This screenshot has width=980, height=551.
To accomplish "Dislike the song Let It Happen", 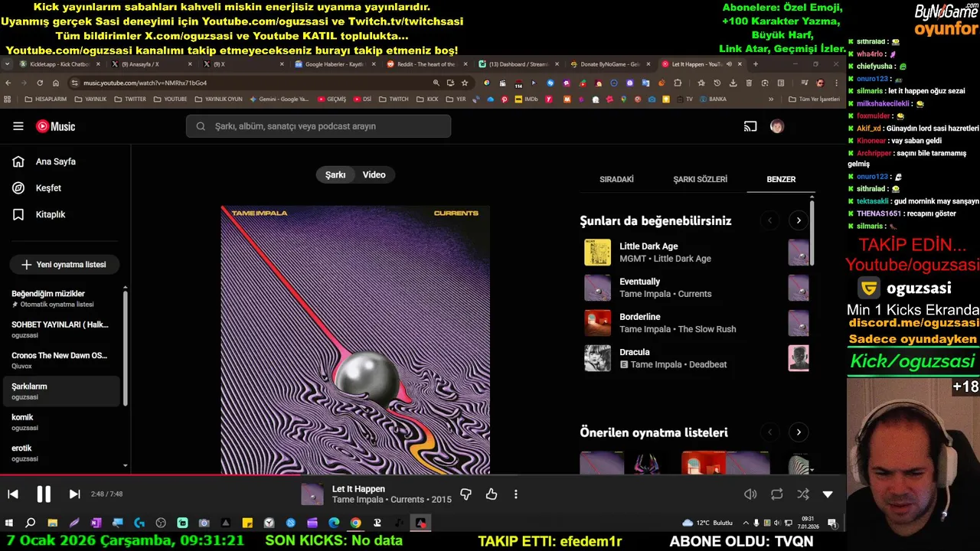I will tap(465, 494).
